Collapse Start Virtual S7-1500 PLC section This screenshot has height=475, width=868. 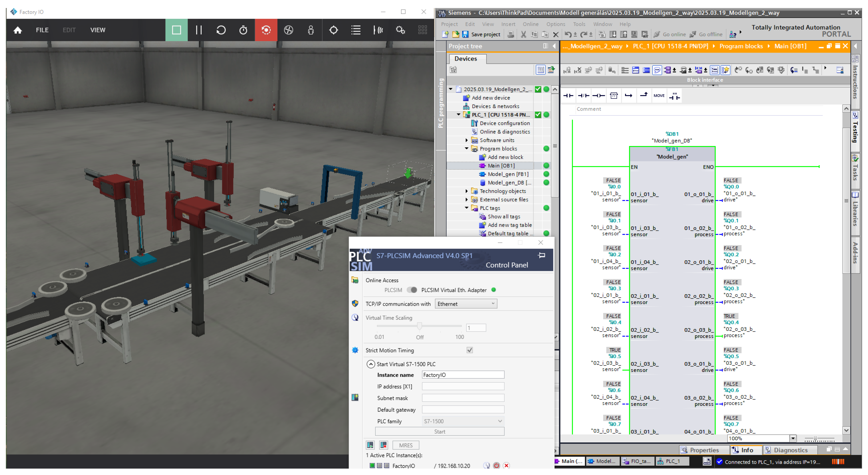pos(370,364)
